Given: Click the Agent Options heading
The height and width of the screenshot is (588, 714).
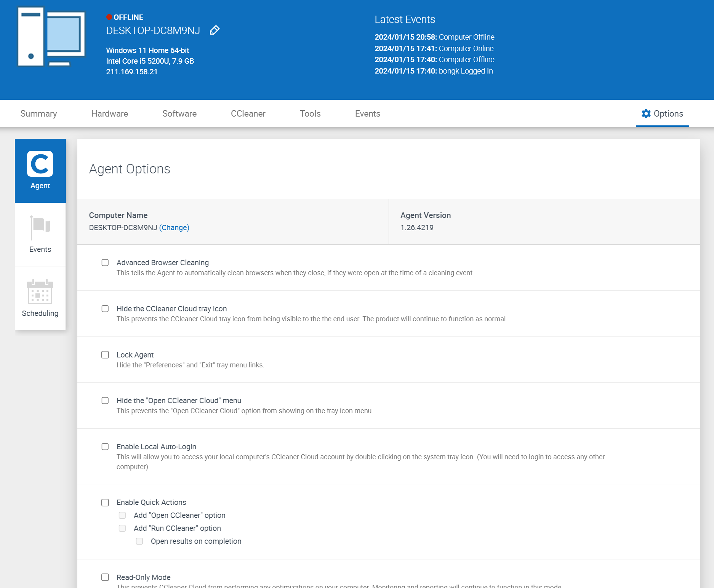Looking at the screenshot, I should tap(130, 169).
